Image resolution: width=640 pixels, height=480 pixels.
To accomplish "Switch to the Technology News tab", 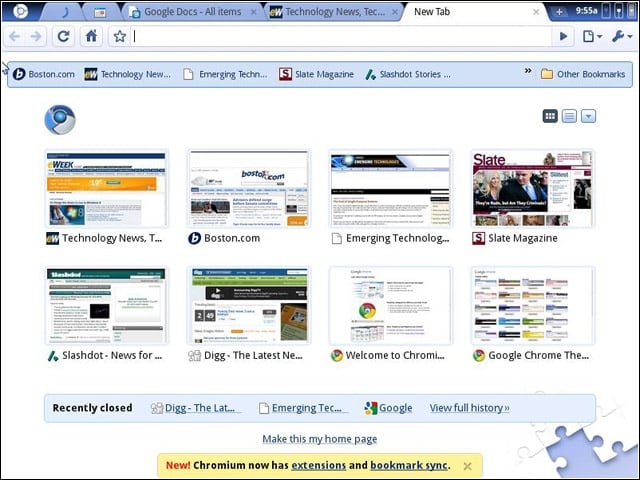I will click(335, 12).
